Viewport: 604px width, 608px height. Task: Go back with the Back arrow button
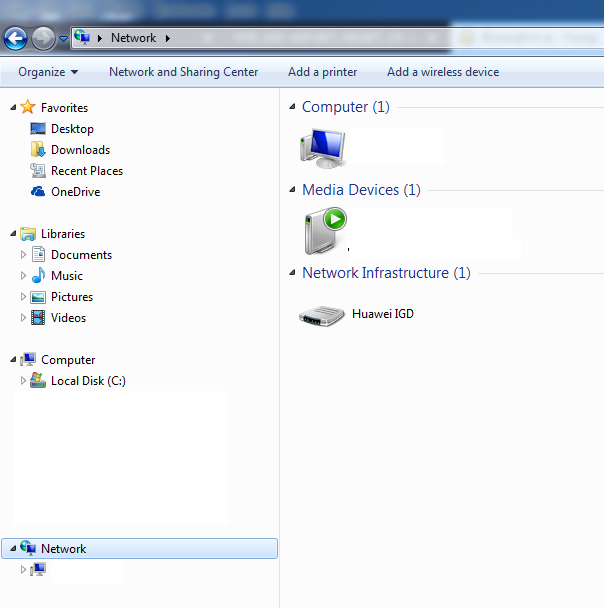pos(15,38)
